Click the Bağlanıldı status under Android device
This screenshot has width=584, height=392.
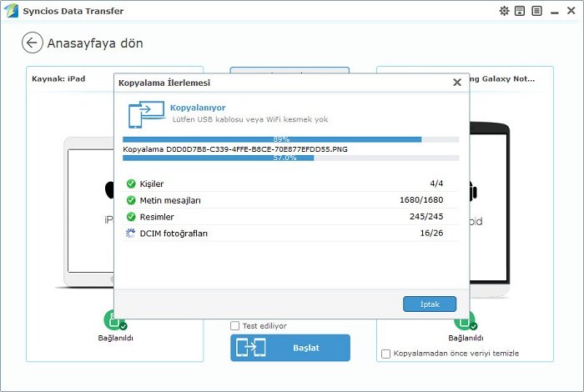[466, 338]
